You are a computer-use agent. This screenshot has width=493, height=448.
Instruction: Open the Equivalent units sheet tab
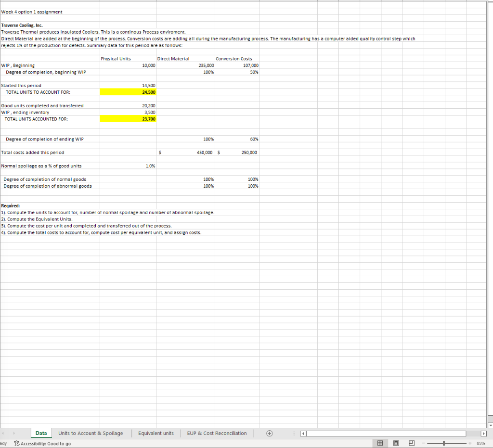click(156, 433)
